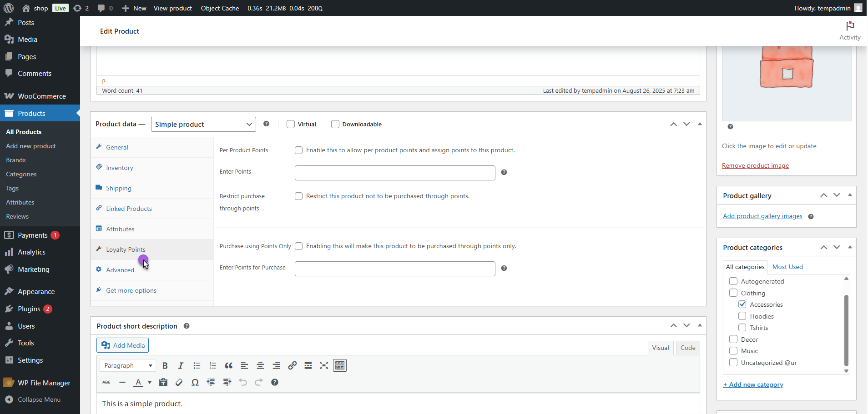Click the insert/edit link icon

pyautogui.click(x=292, y=366)
